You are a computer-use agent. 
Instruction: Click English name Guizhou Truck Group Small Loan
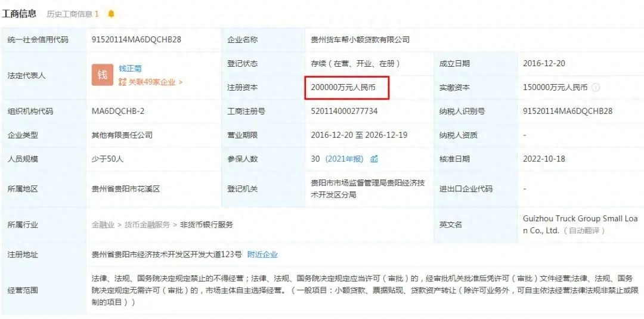click(x=580, y=224)
